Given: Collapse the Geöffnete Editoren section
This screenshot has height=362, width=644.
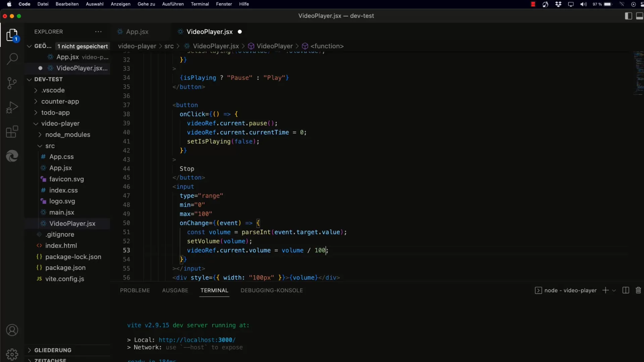Looking at the screenshot, I should pos(29,46).
